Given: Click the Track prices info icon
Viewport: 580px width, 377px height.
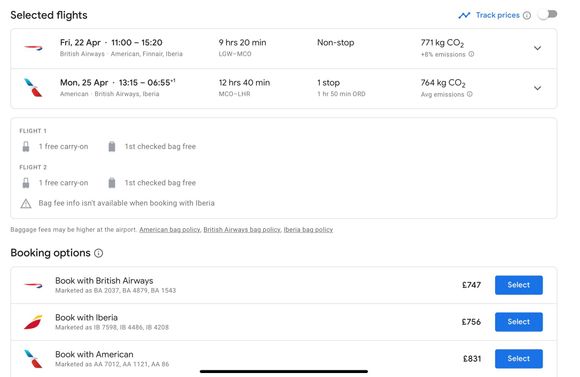Looking at the screenshot, I should 527,15.
